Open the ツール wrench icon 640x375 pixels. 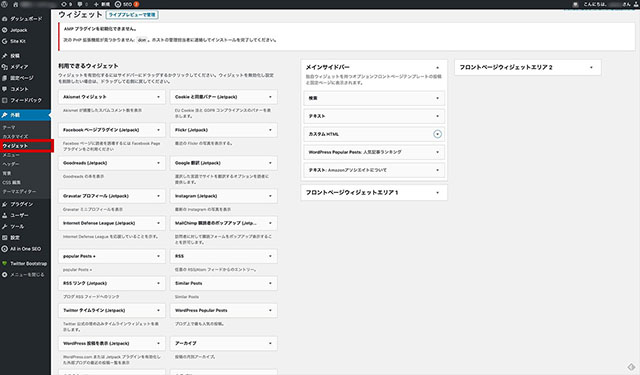[4, 226]
